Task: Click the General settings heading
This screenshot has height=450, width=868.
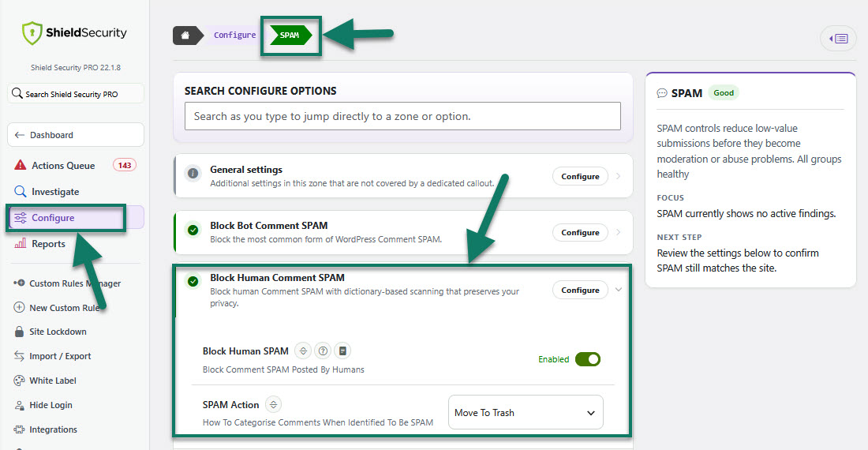Action: tap(246, 170)
